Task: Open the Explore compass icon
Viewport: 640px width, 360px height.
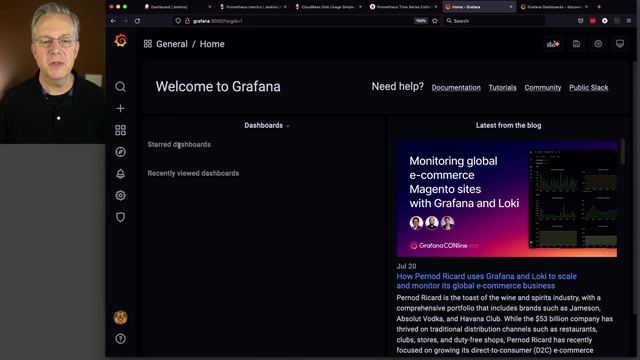Action: (x=120, y=152)
